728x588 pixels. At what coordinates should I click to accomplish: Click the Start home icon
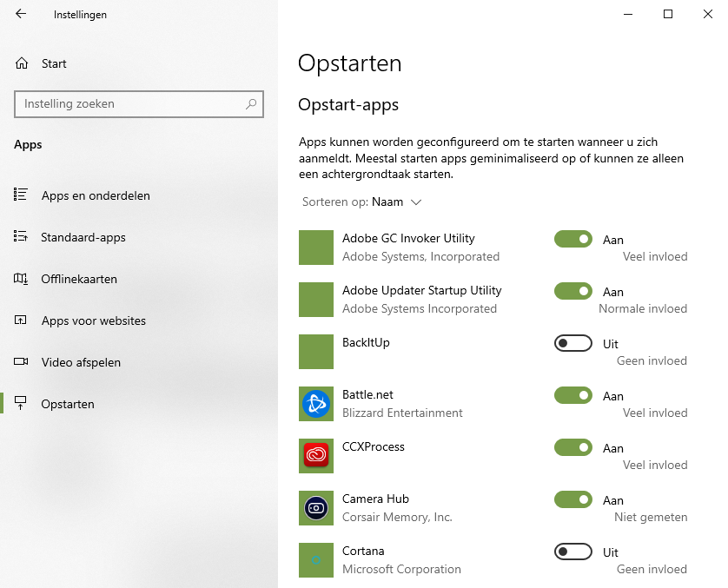(x=22, y=63)
